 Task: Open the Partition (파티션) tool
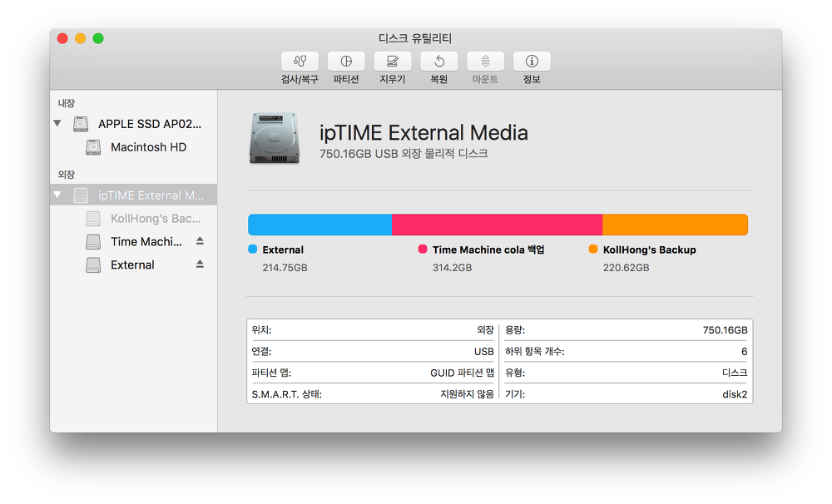pos(346,62)
